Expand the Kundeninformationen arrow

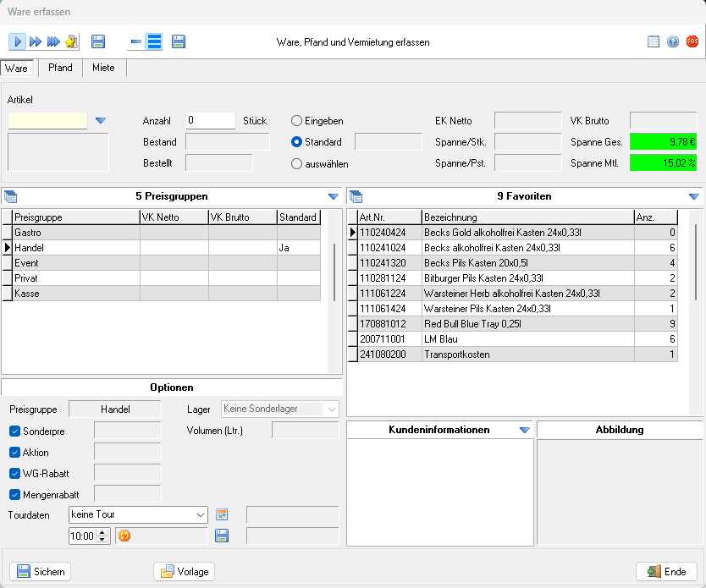[x=525, y=430]
